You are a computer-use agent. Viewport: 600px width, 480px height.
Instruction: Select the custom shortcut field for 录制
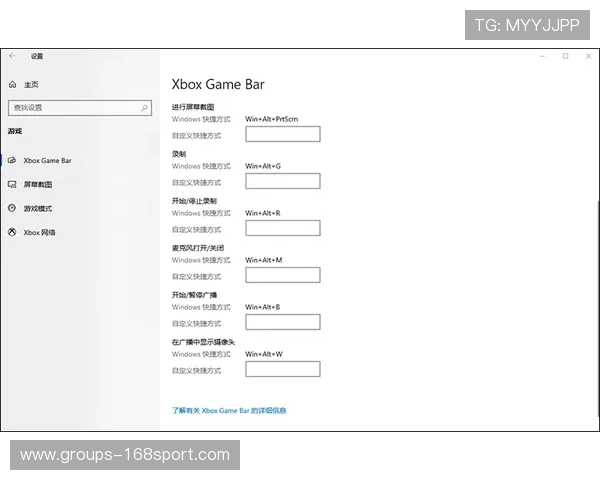pyautogui.click(x=282, y=181)
